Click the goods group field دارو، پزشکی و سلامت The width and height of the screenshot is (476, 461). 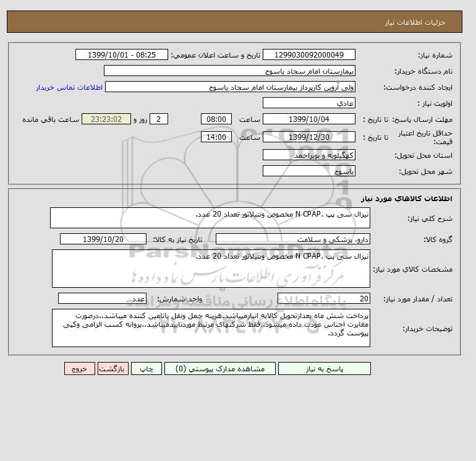[292, 239]
